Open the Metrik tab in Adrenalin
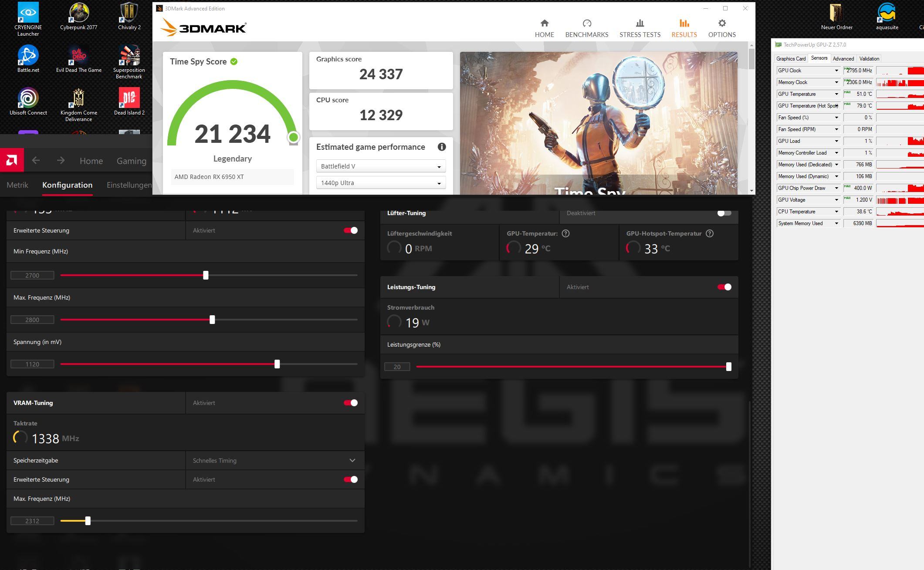 (17, 185)
